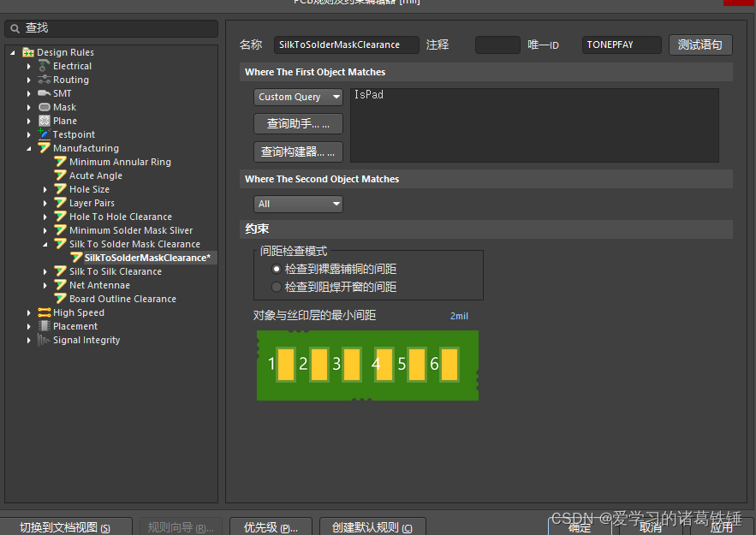
Task: Open the Custom Query dropdown
Action: (298, 97)
